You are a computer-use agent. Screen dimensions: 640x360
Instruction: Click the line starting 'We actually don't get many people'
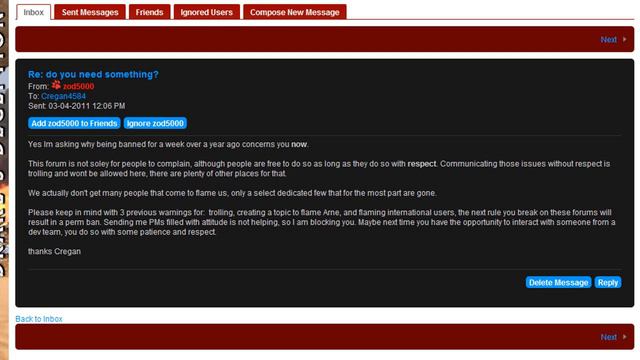232,193
